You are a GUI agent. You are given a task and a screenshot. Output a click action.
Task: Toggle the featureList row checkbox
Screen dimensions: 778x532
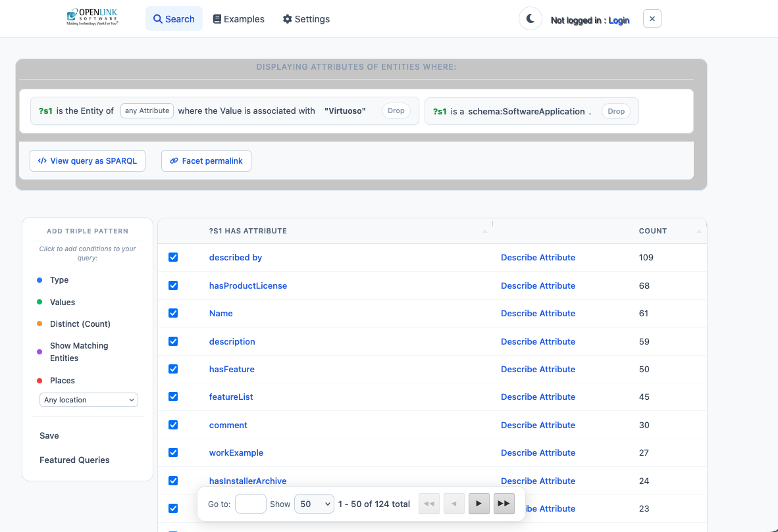[173, 397]
